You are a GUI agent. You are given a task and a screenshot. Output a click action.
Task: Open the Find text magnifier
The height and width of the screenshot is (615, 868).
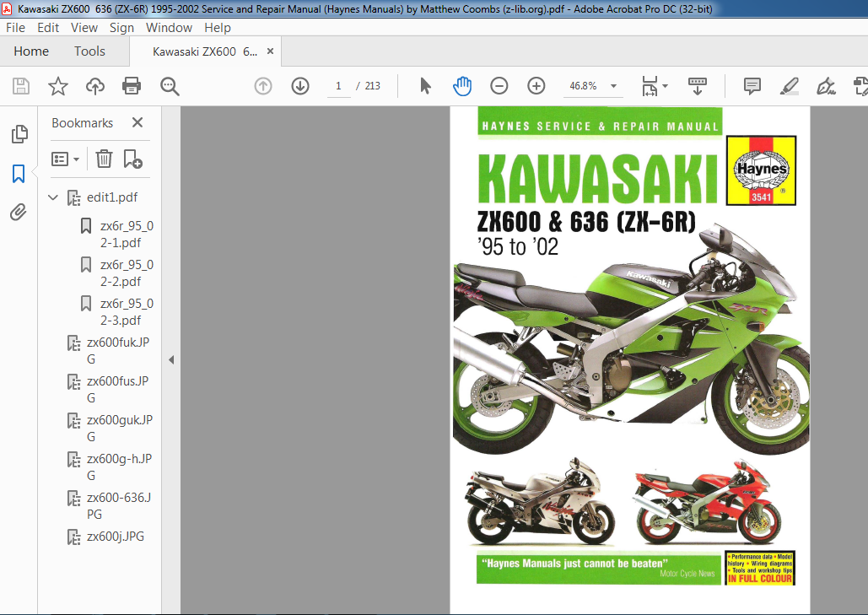(170, 86)
